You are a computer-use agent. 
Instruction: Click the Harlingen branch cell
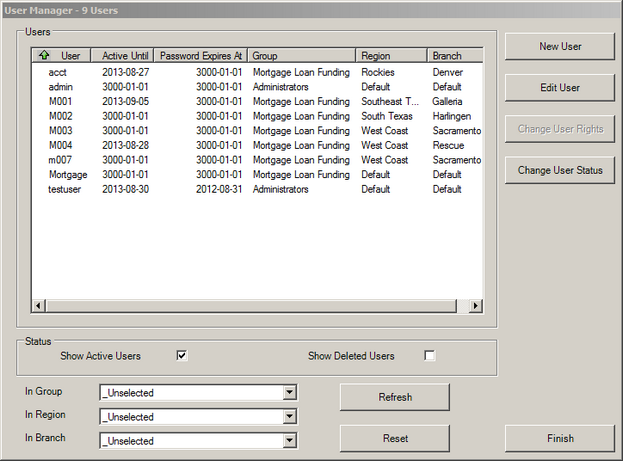452,116
